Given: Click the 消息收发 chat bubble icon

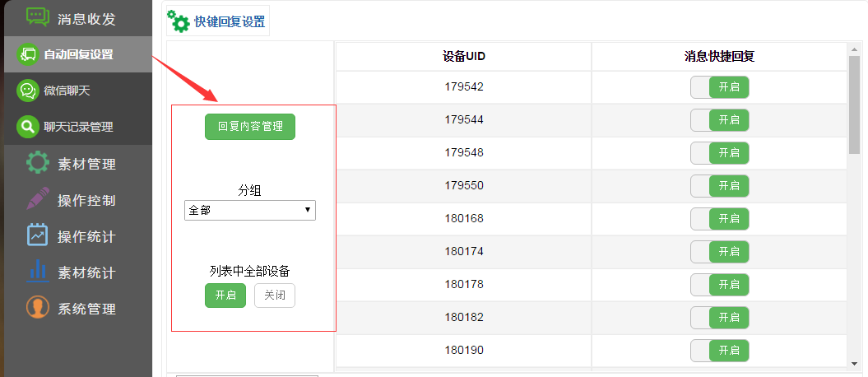Looking at the screenshot, I should click(x=38, y=16).
